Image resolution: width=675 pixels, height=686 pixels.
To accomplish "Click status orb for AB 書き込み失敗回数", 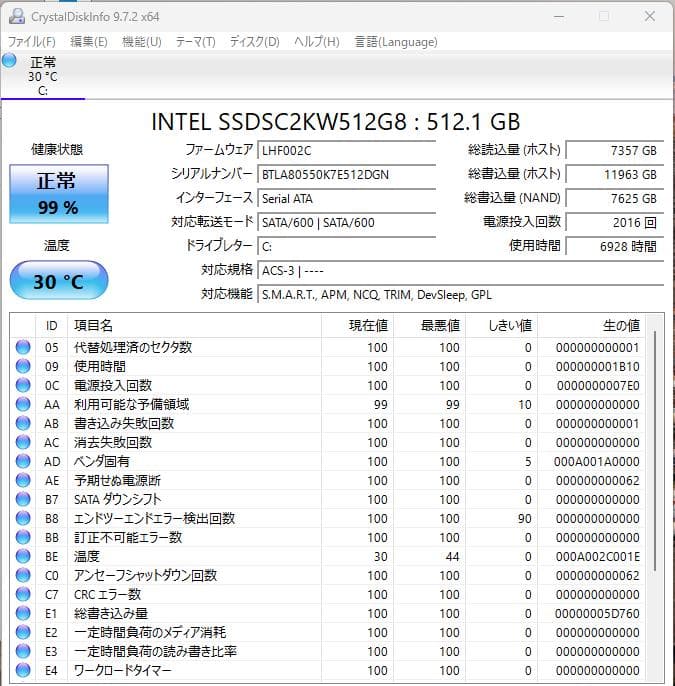I will click(23, 423).
